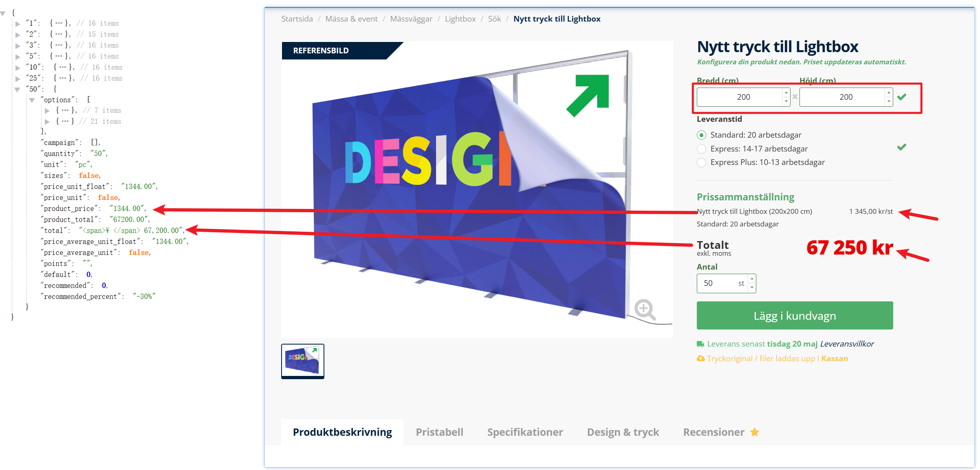This screenshot has width=980, height=470.
Task: Choose Express Plus: 10-13 arbetsdagar
Action: [x=701, y=163]
